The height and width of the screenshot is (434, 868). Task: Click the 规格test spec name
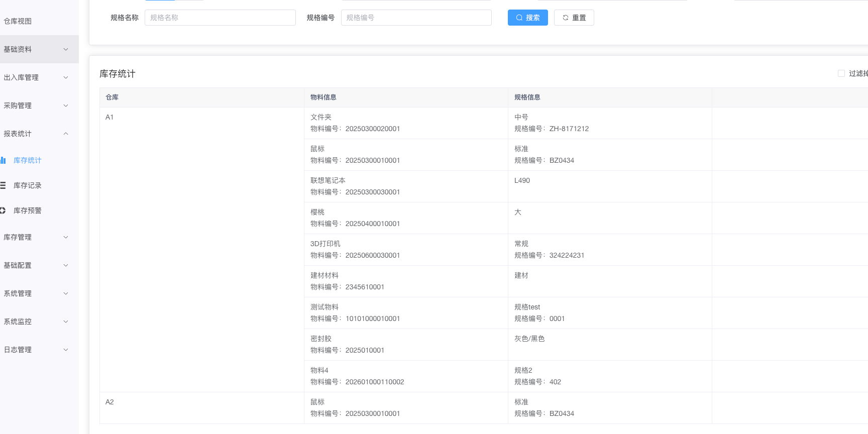[527, 307]
